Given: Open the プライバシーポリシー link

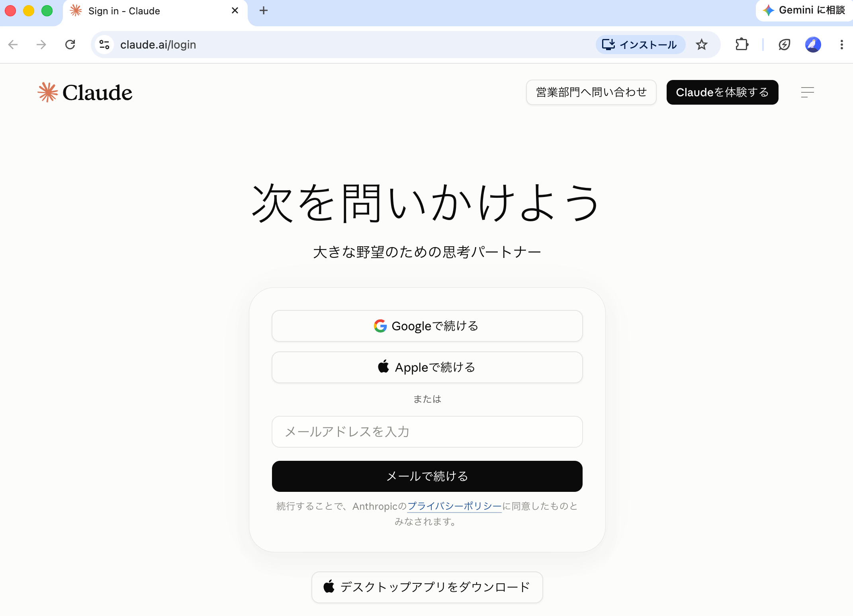Looking at the screenshot, I should 454,506.
